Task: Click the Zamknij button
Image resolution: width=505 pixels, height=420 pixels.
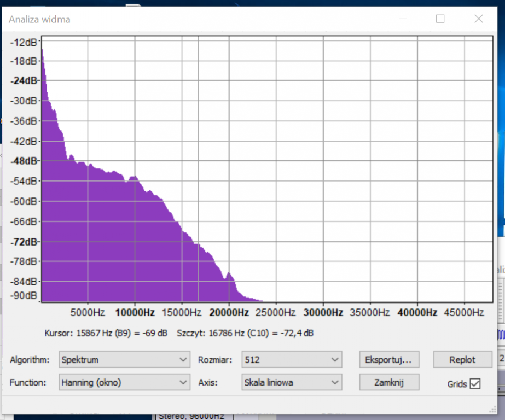Action: pos(389,382)
